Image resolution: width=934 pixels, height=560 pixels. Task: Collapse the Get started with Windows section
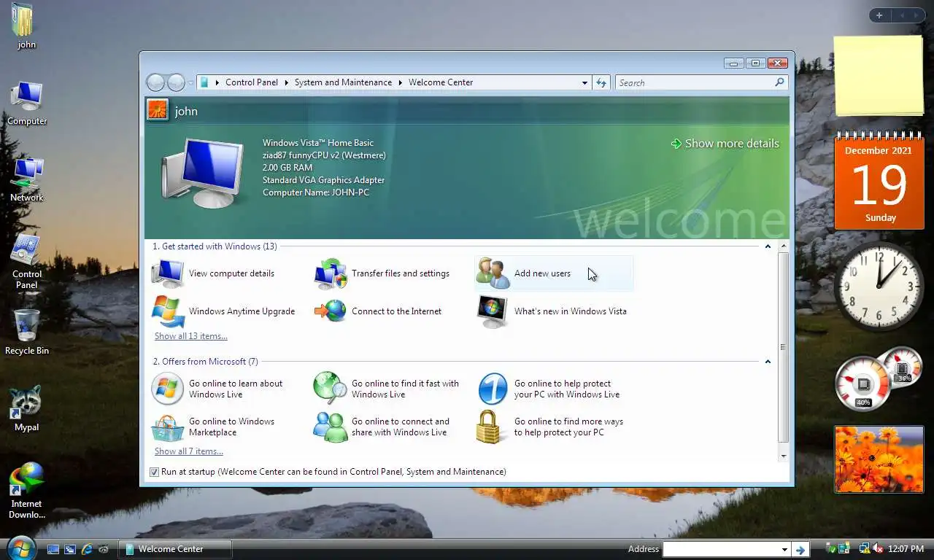click(x=768, y=246)
